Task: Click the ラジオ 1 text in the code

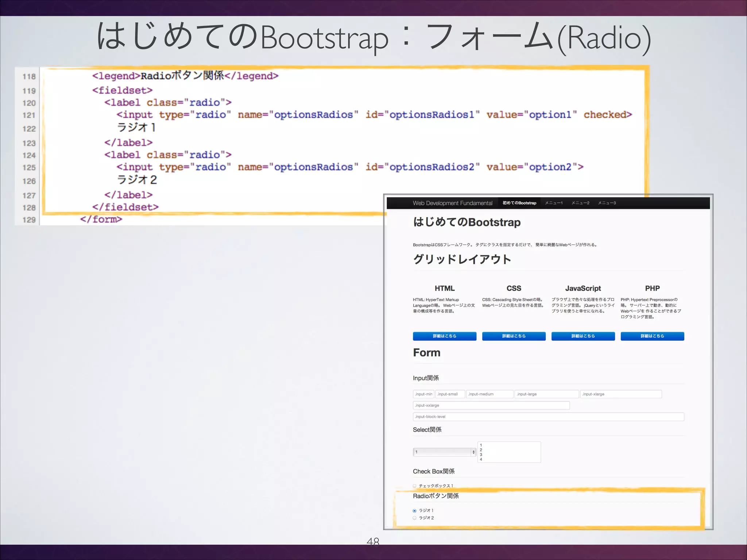Action: 136,128
